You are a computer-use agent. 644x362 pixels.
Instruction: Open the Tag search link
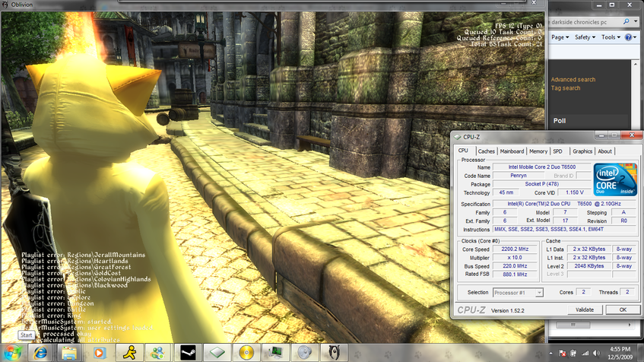[x=566, y=88]
